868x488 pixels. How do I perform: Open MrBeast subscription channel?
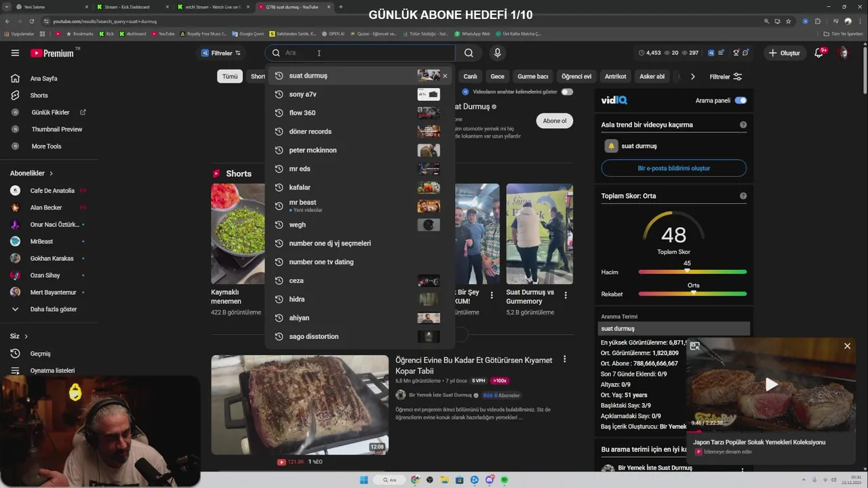pos(41,241)
